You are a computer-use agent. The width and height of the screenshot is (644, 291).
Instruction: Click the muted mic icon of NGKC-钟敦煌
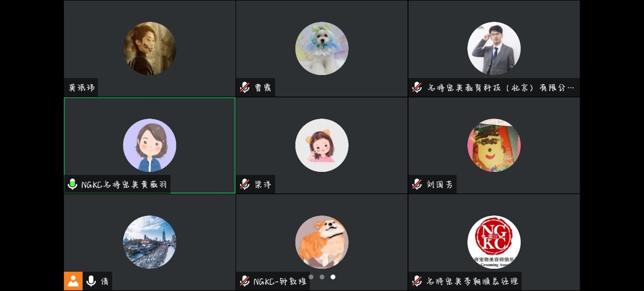tap(245, 281)
